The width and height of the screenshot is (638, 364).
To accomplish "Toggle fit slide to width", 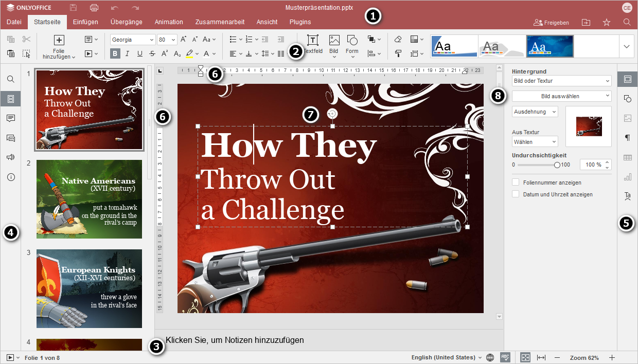I will (x=541, y=357).
